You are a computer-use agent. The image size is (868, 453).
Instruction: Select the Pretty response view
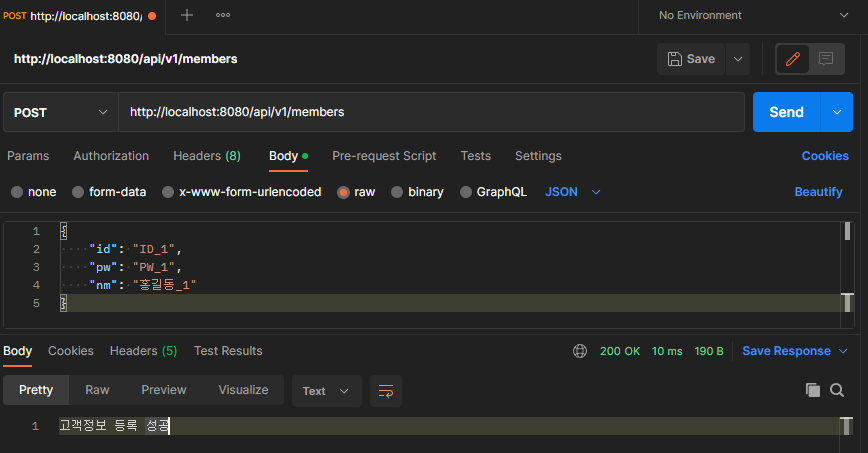pyautogui.click(x=36, y=390)
